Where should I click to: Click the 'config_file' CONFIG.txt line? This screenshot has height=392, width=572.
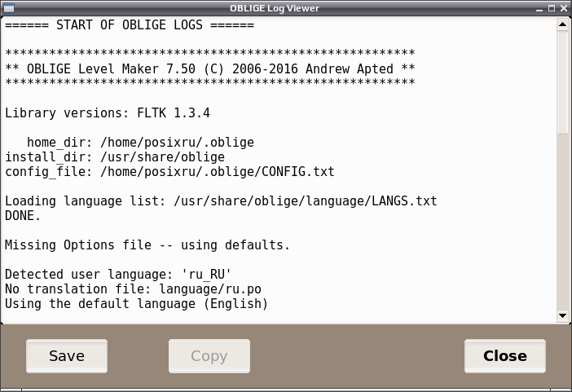[169, 171]
